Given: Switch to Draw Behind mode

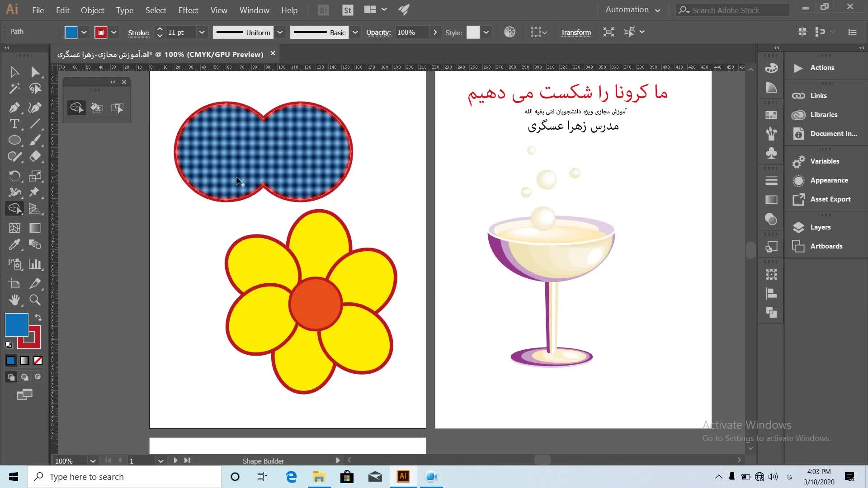Looking at the screenshot, I should point(24,377).
